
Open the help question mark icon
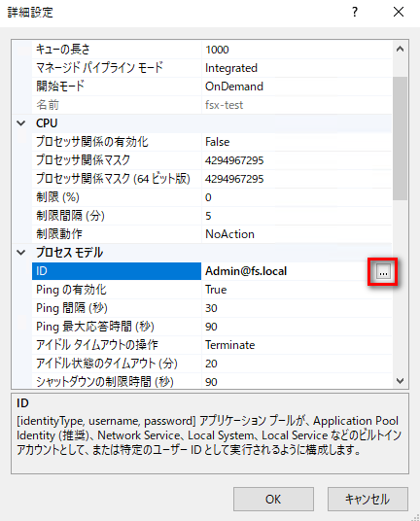[355, 13]
